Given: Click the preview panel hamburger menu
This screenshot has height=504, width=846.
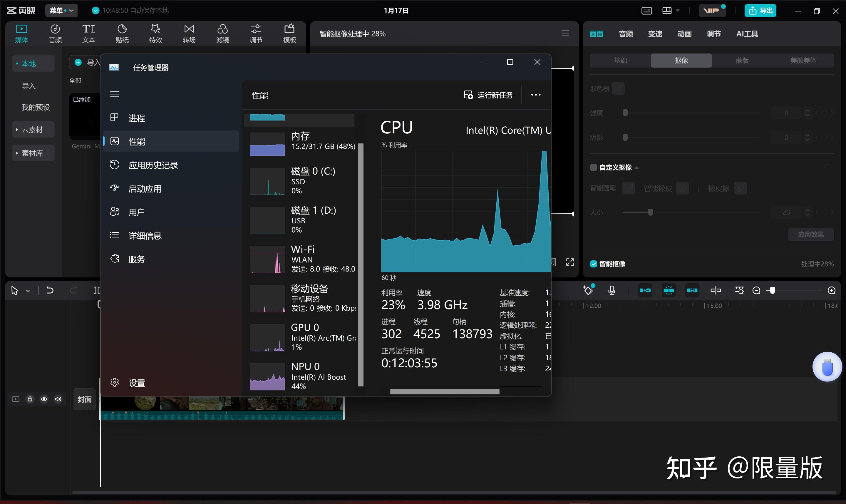Looking at the screenshot, I should (565, 33).
